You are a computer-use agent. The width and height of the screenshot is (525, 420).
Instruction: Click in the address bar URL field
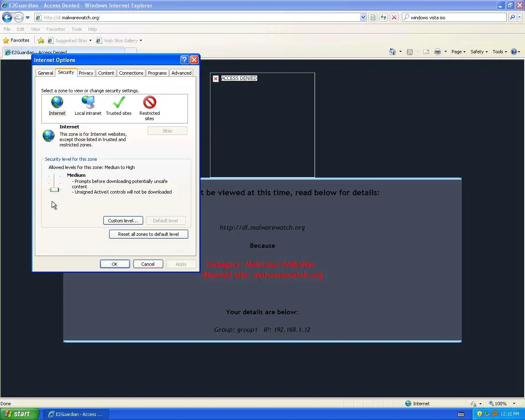pos(197,17)
